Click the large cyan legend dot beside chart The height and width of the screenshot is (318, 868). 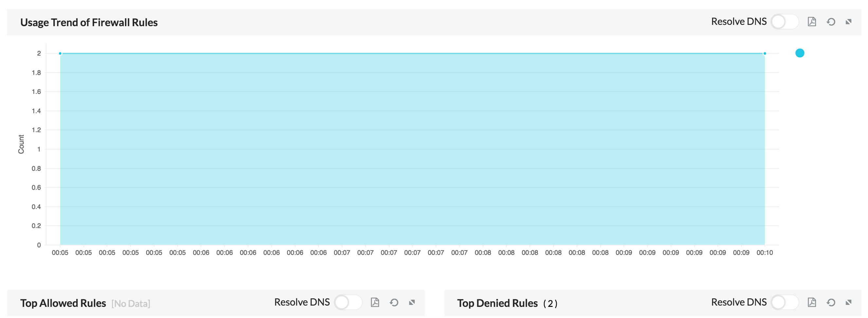(x=800, y=53)
